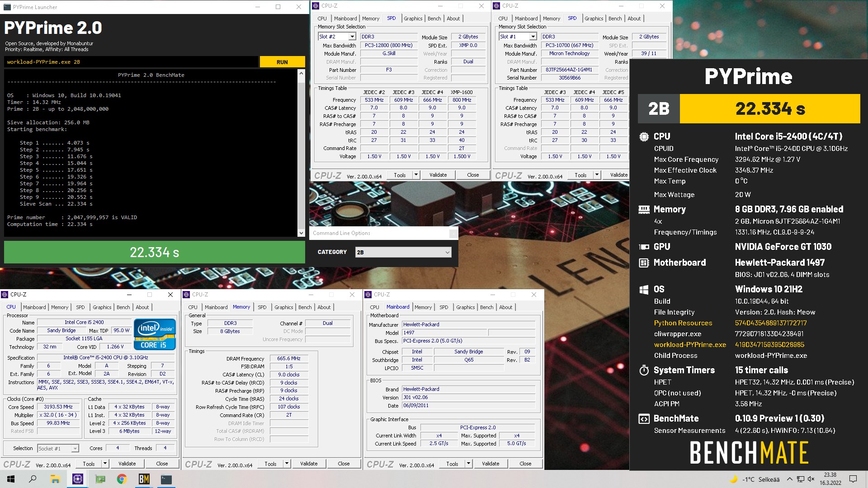Click the workload-PYPrime.exe command field
The height and width of the screenshot is (488, 868).
(x=131, y=62)
